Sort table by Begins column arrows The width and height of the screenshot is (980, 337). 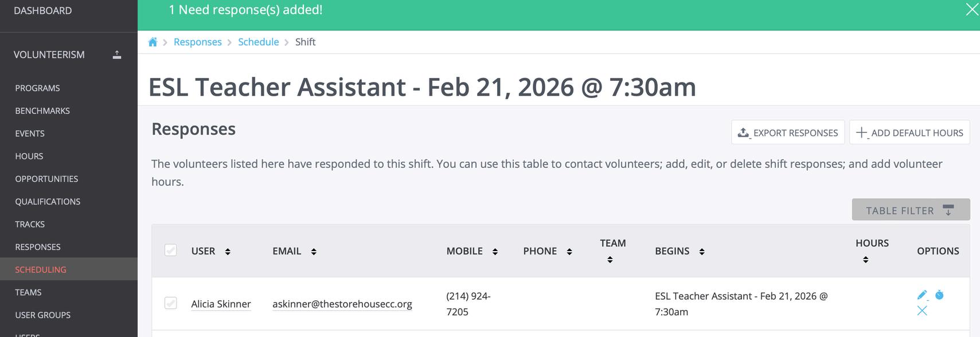[x=702, y=252]
